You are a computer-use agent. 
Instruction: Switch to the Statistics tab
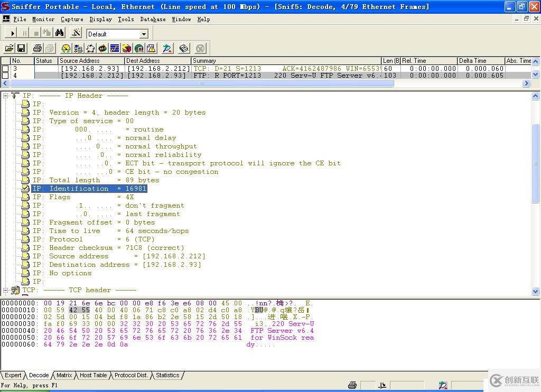coord(167,375)
